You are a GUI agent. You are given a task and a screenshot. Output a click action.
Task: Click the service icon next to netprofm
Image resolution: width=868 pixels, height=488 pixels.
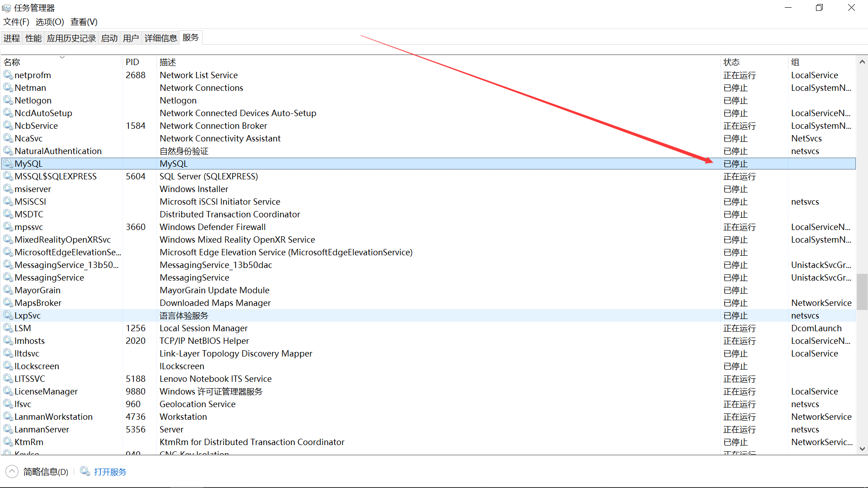pyautogui.click(x=8, y=75)
